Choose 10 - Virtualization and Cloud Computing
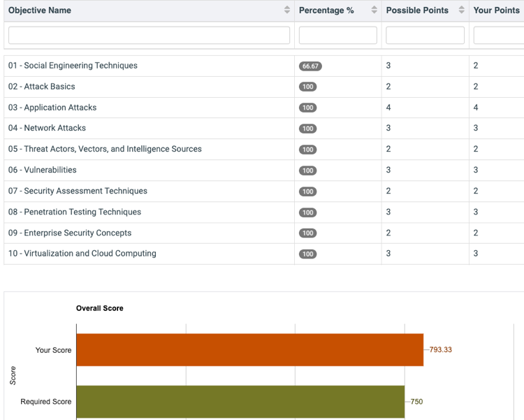The image size is (524, 420). point(82,254)
